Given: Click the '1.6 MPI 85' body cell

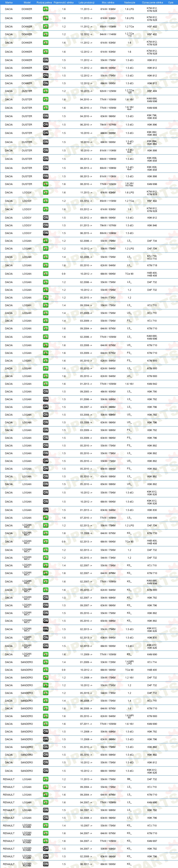Looking at the screenshot, I should point(129,716).
